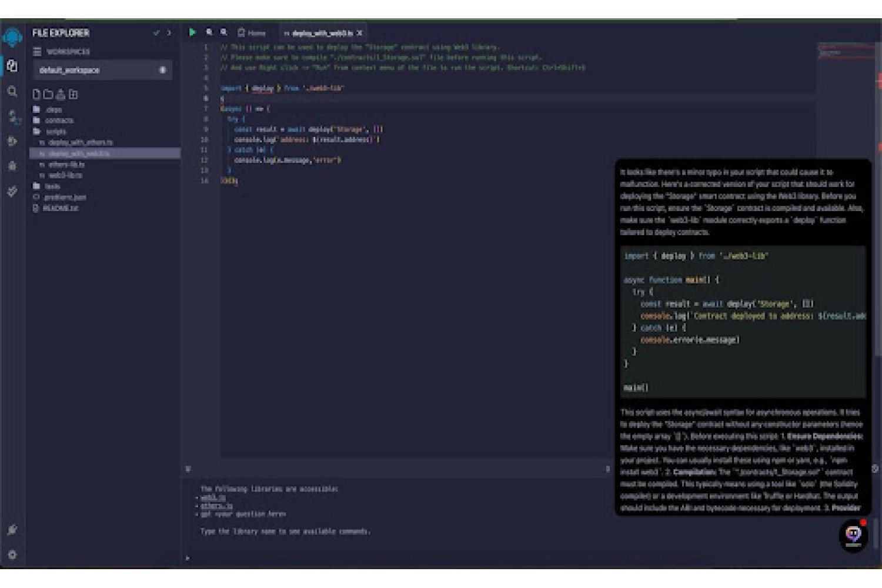Click the Remix logo icon
This screenshot has height=588, width=882.
12,37
